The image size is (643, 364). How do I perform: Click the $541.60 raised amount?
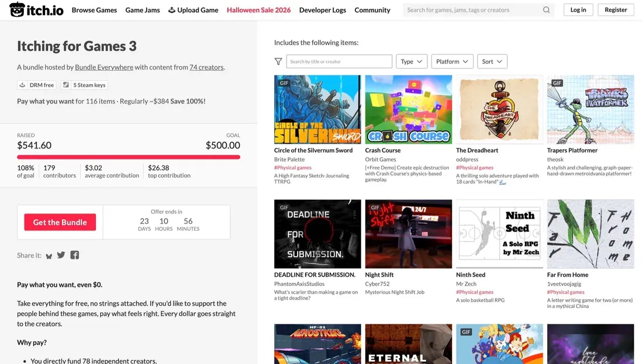point(34,145)
